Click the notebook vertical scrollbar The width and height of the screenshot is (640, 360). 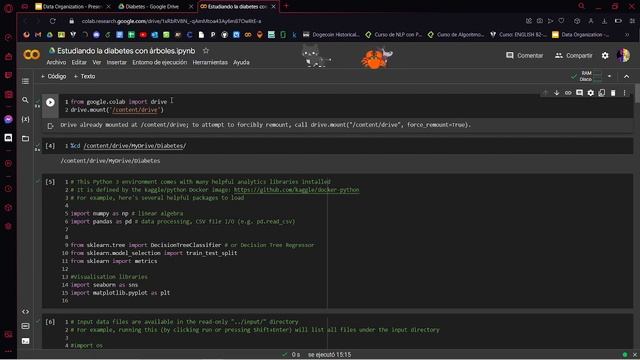tap(637, 93)
